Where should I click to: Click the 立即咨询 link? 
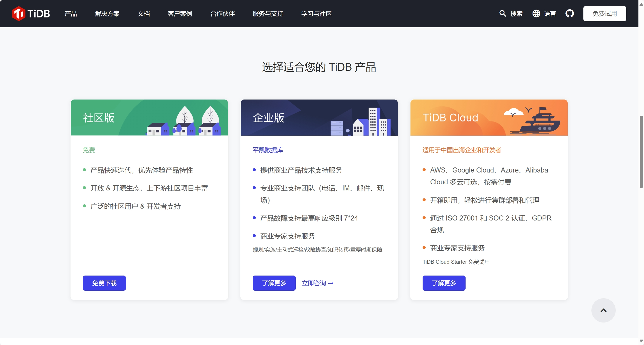coord(317,283)
